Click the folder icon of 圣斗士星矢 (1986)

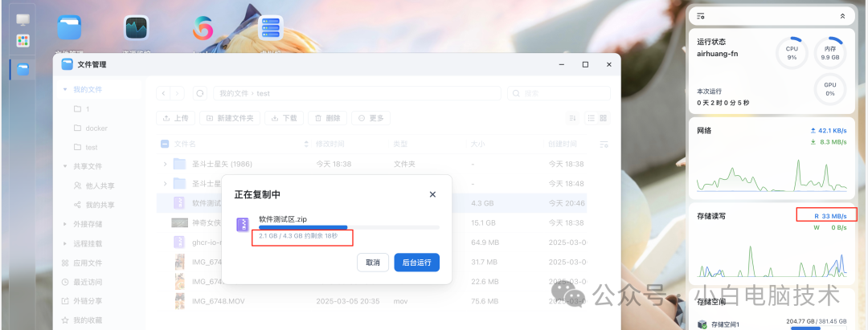179,164
